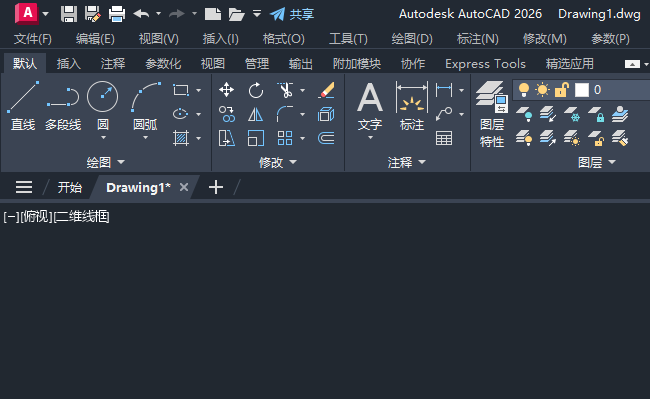Switch to the Express Tools ribbon tab
This screenshot has height=399, width=650.
485,64
